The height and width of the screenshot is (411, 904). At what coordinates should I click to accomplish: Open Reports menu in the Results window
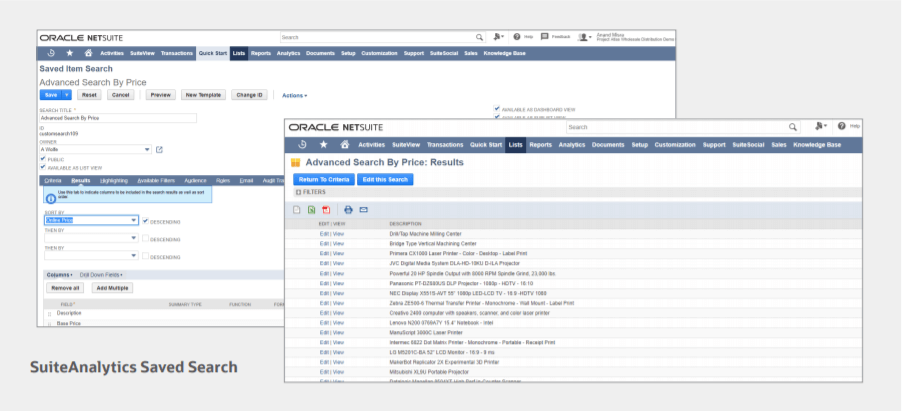coord(540,145)
